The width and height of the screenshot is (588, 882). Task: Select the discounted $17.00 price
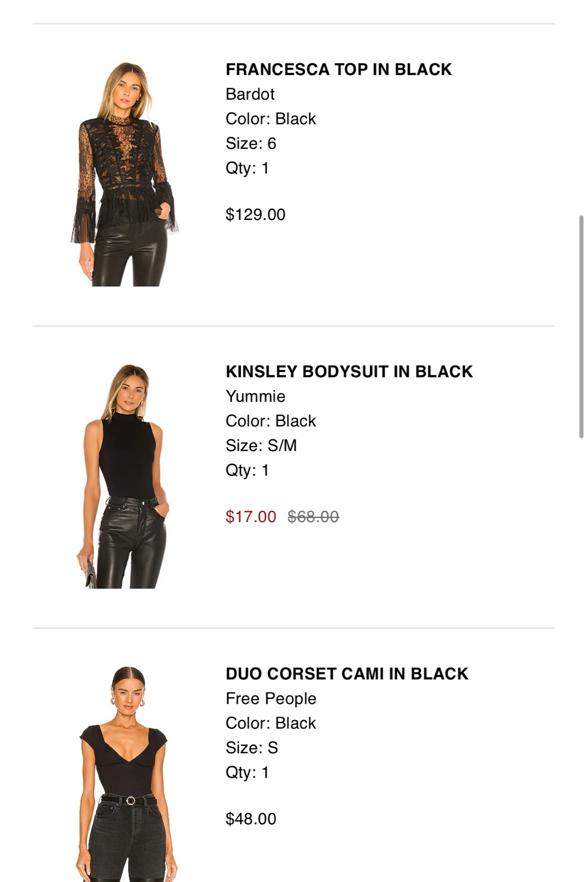pos(250,516)
